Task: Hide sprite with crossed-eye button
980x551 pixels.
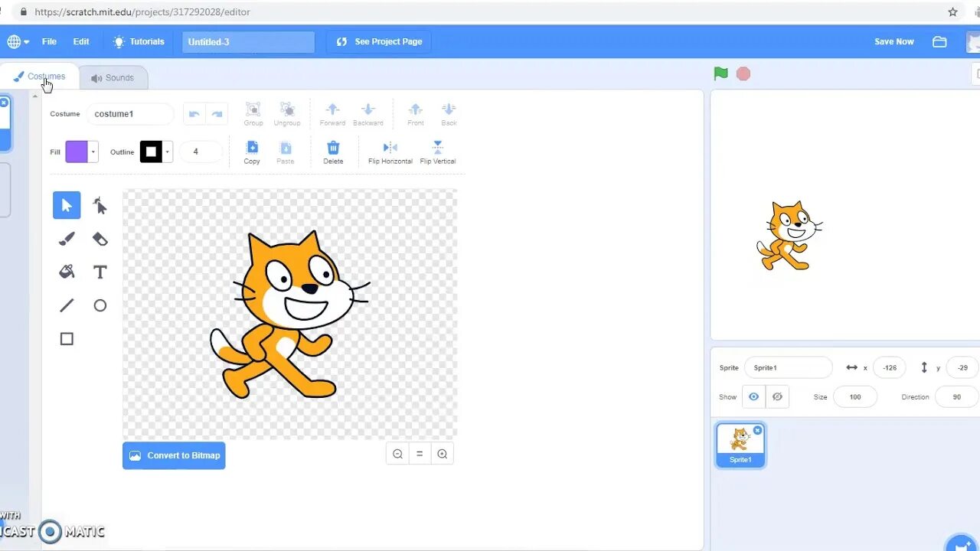Action: click(777, 396)
